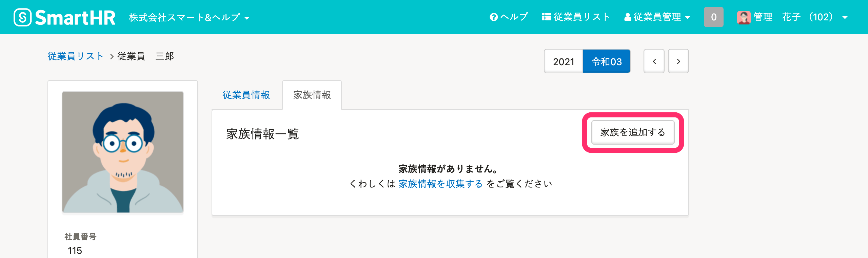Switch to the 従業員情報 tab
This screenshot has width=868, height=258.
(246, 95)
